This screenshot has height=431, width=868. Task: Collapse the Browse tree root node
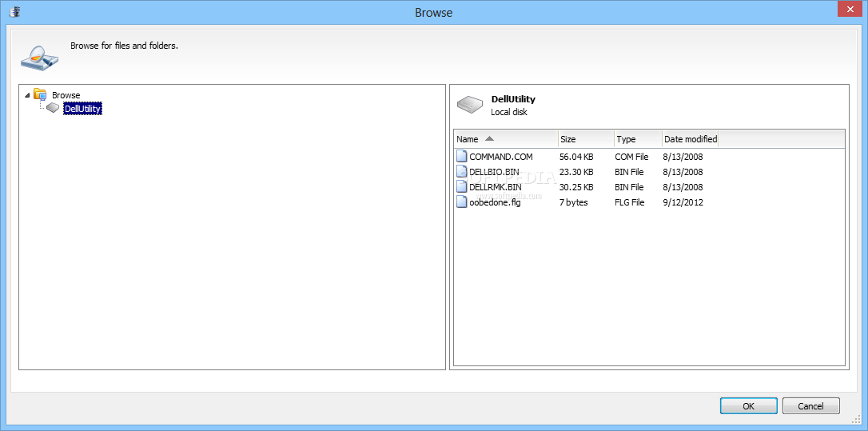tap(28, 95)
